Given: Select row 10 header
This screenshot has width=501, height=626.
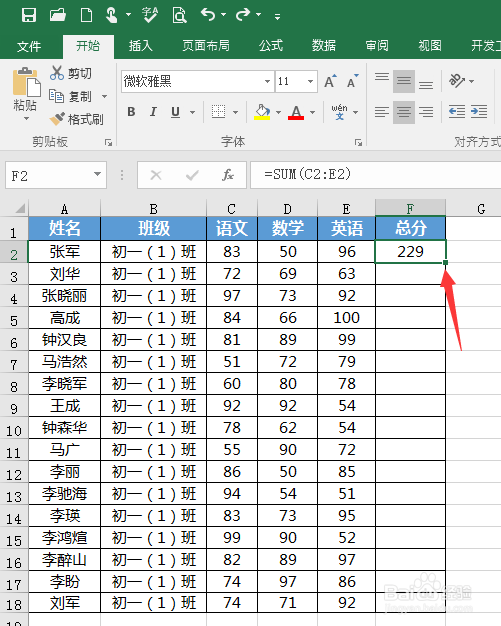Looking at the screenshot, I should [x=14, y=430].
